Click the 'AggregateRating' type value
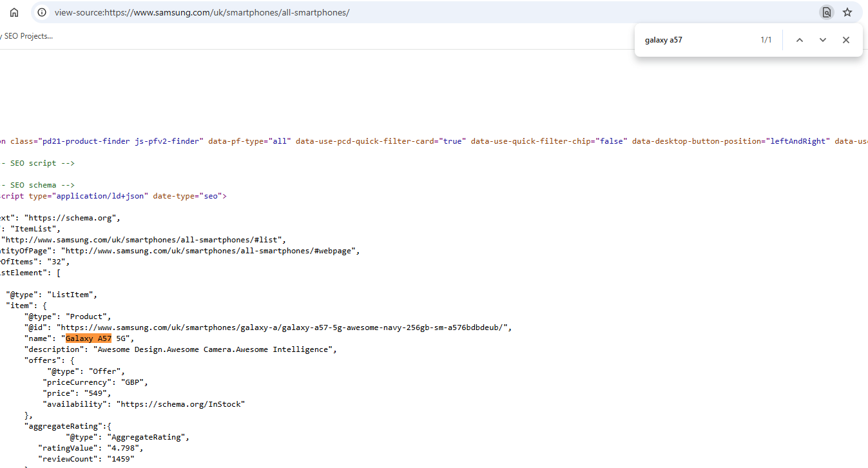Screen dimensions: 868x468 (x=148, y=437)
